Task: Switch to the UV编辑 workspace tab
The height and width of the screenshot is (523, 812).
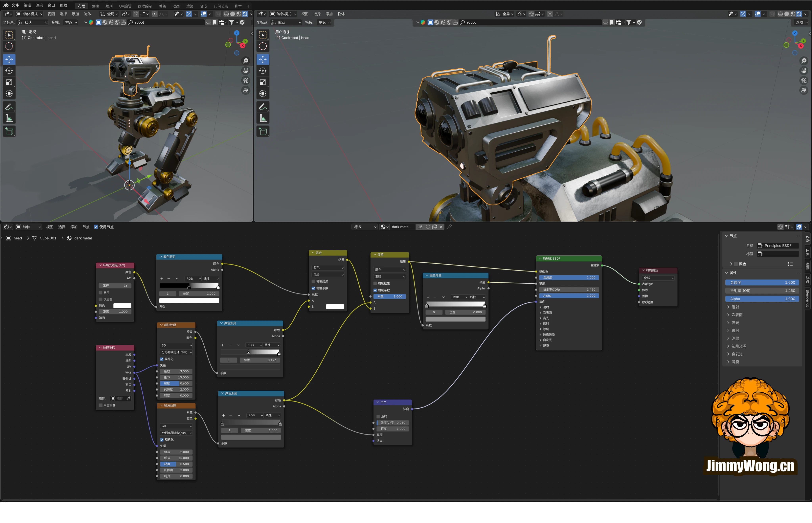Action: (125, 6)
